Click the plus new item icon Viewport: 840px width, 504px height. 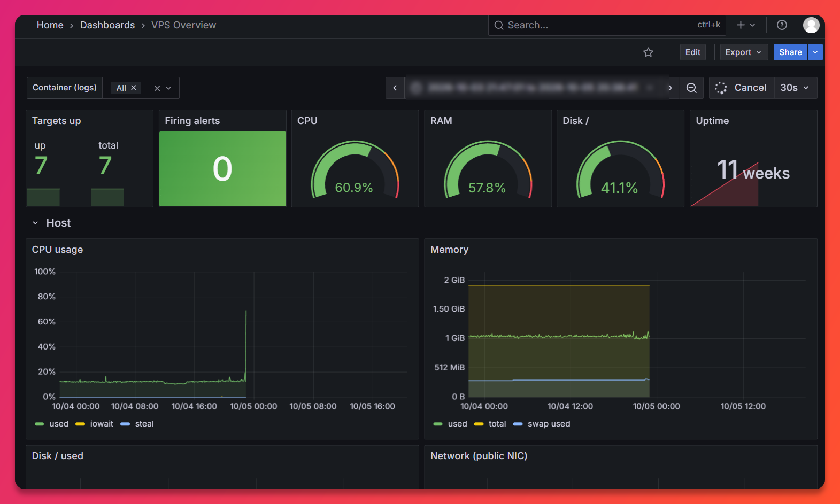pyautogui.click(x=741, y=25)
